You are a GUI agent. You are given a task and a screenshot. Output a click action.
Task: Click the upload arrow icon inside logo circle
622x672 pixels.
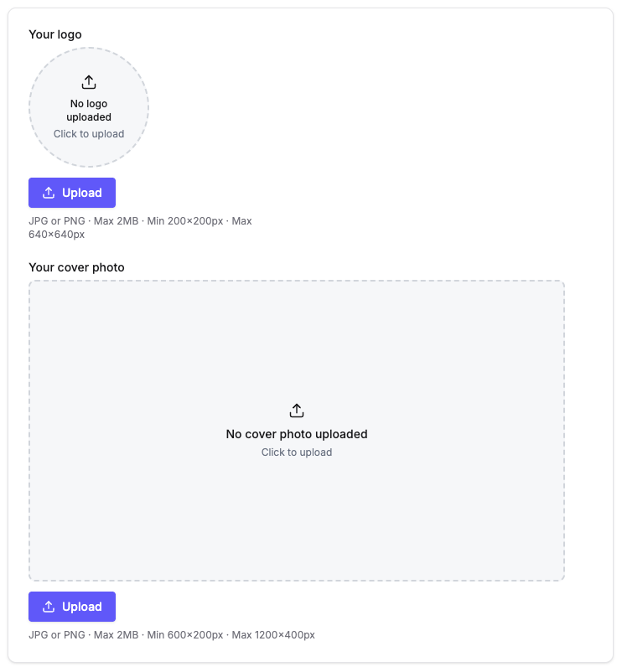[89, 82]
